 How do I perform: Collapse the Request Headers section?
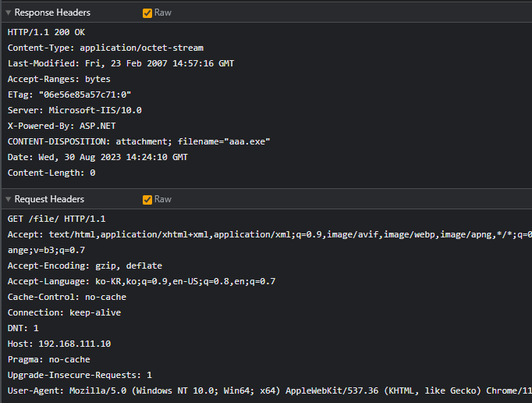[x=8, y=199]
